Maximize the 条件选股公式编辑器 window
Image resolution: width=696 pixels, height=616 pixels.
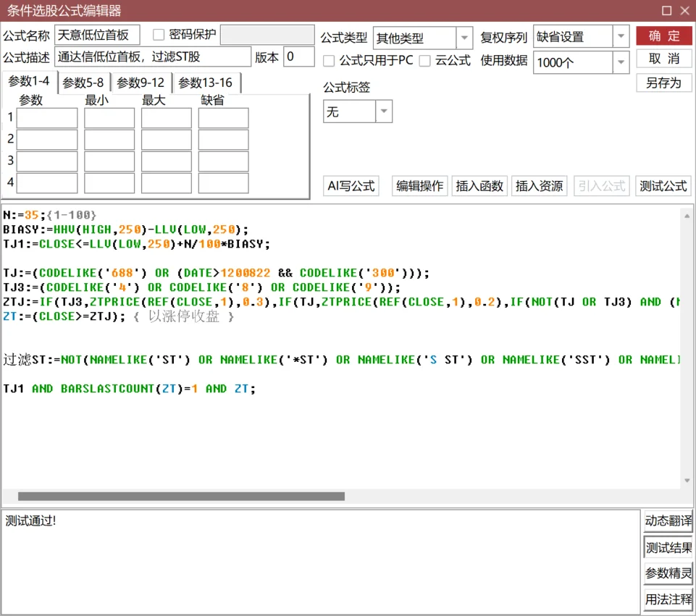[x=666, y=11]
